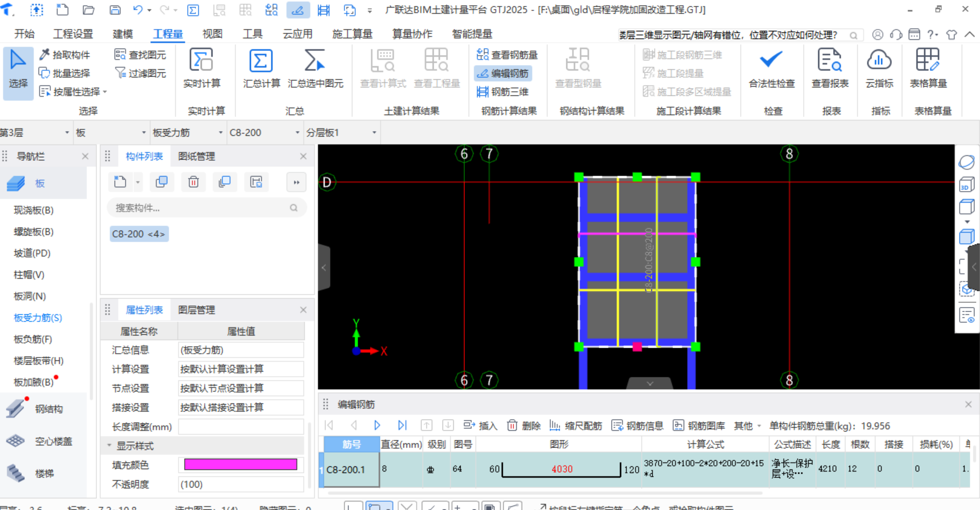Open the 开始 menu tab
This screenshot has width=980, height=510.
[24, 34]
